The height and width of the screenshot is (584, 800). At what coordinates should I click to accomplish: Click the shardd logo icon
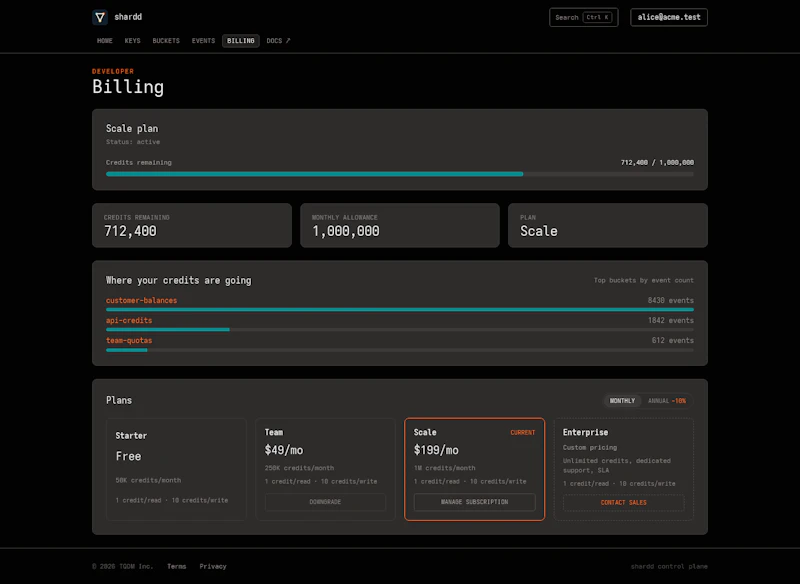(x=100, y=17)
